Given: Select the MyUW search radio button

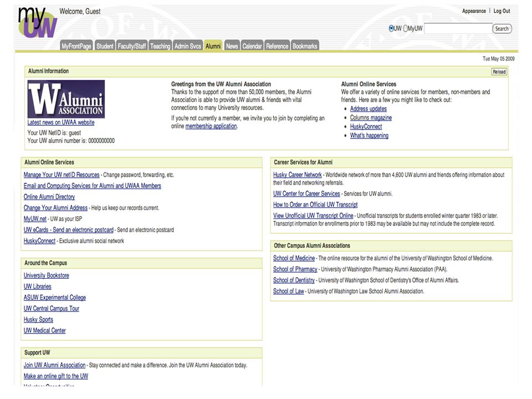Looking at the screenshot, I should pyautogui.click(x=405, y=28).
